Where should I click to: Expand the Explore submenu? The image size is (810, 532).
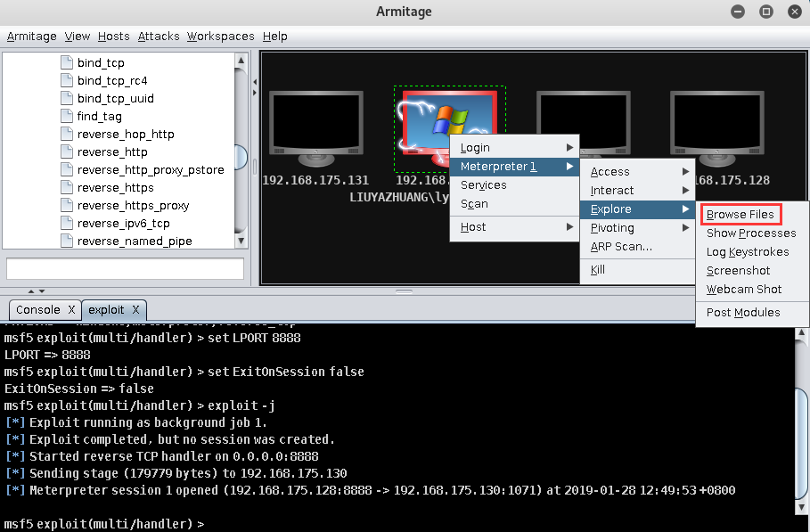[x=637, y=209]
